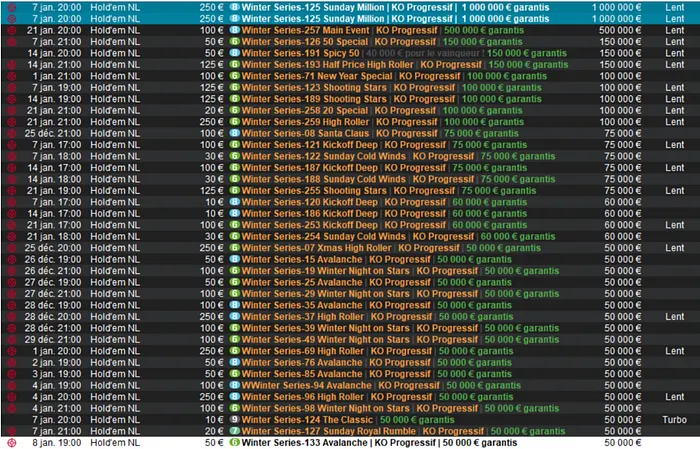Screen dimensions: 700x449
Task: Click the Turbo label on The Classic row
Action: tap(674, 419)
